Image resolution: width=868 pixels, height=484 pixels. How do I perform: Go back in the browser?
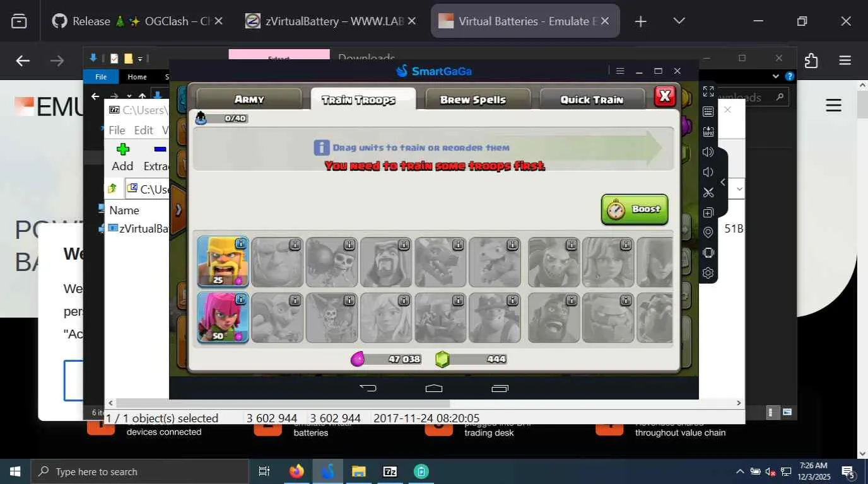click(x=23, y=60)
